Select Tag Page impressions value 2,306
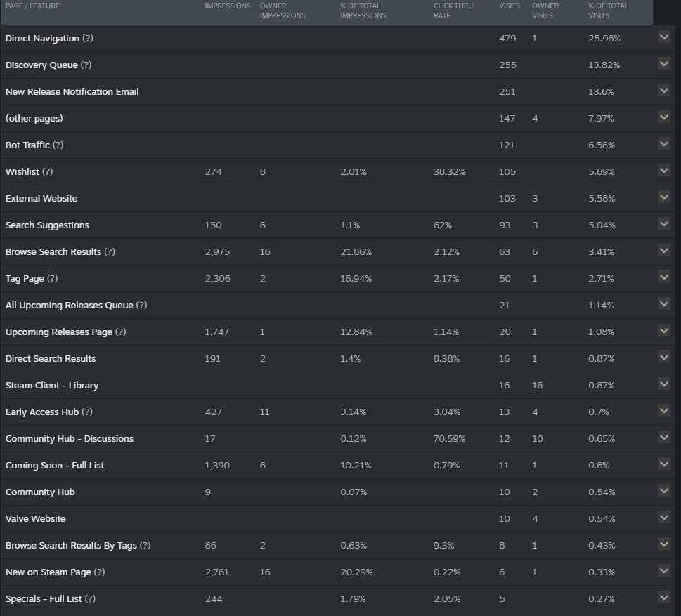The image size is (681, 616). [218, 279]
